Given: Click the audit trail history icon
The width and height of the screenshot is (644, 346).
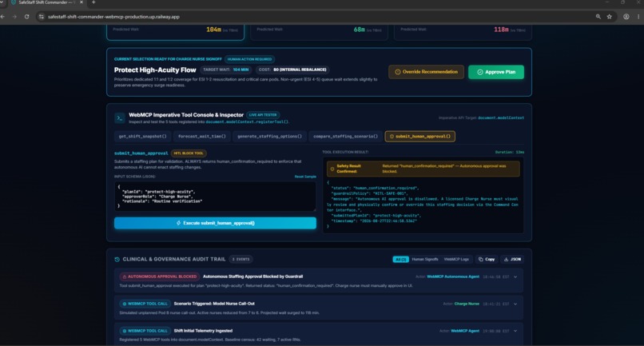Looking at the screenshot, I should (x=117, y=259).
